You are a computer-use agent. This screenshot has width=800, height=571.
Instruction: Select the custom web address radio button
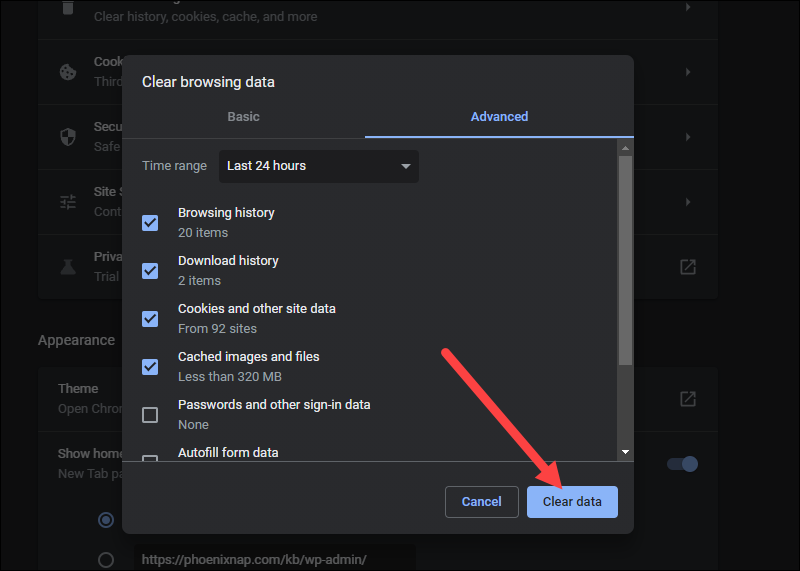pos(106,559)
